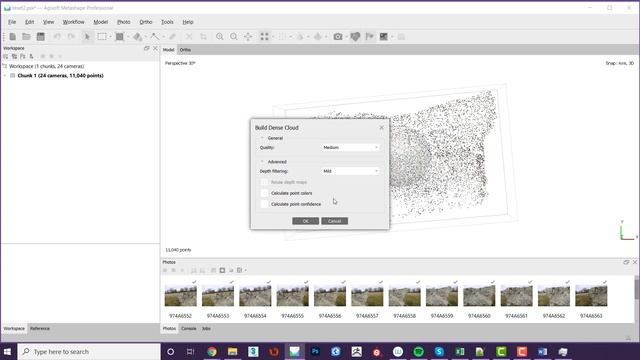Screen dimensions: 640x360
Task: Select photo thumbnail 974A6554
Action: [x=255, y=296]
